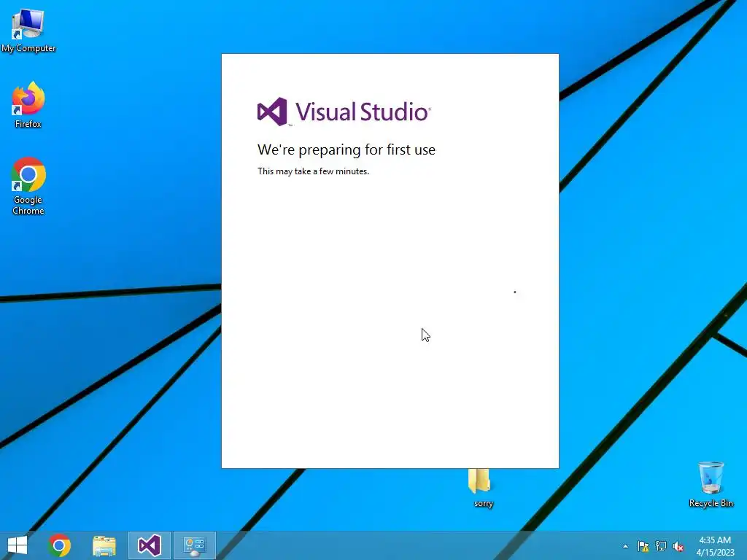Open the Windows Start button
747x560 pixels.
tap(18, 545)
